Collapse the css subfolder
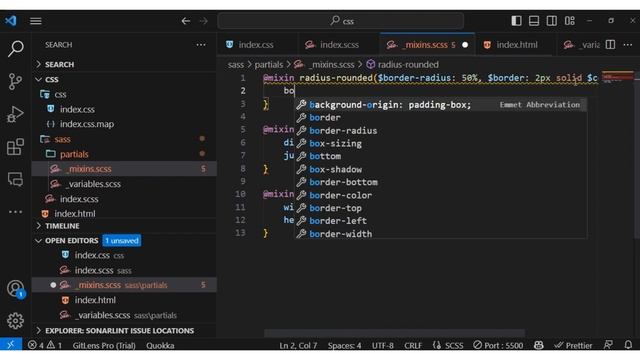 124,94
